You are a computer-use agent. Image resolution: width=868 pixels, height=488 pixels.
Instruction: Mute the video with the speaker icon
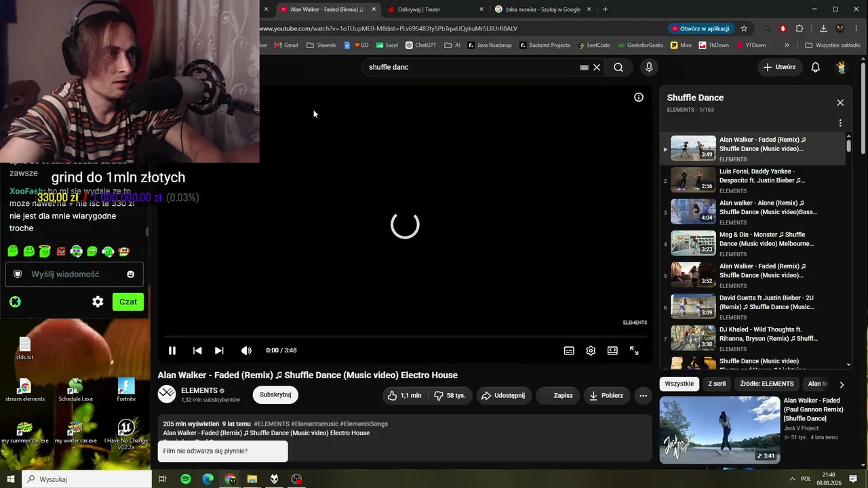click(246, 350)
